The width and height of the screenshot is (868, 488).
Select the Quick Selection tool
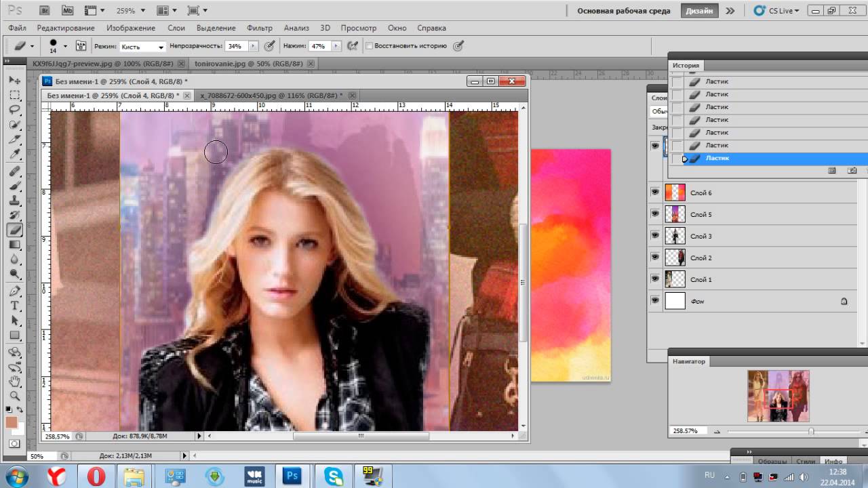[x=15, y=125]
